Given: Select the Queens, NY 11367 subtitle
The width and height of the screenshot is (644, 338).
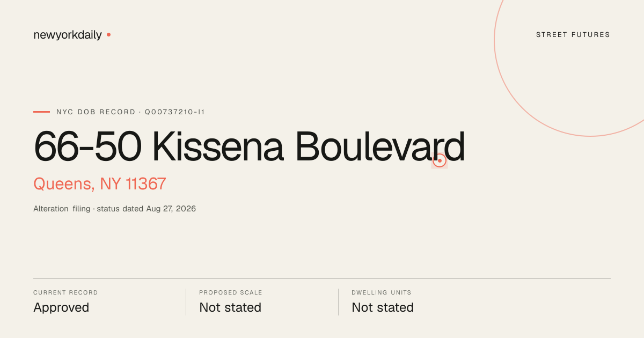Looking at the screenshot, I should (x=100, y=184).
